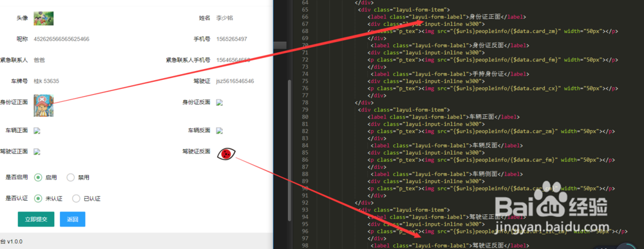The height and width of the screenshot is (249, 644).
Task: Select the 启用 radio button
Action: [x=38, y=177]
